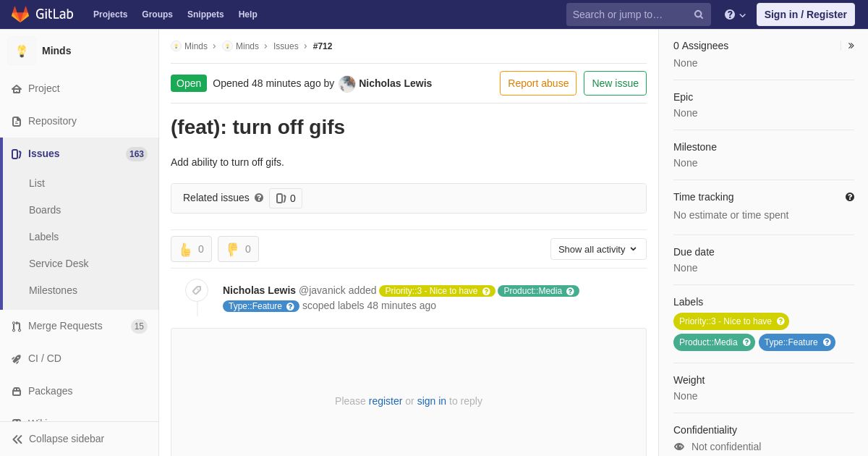Viewport: 868px width, 456px height.
Task: Click the GitLab fox logo
Action: click(20, 14)
